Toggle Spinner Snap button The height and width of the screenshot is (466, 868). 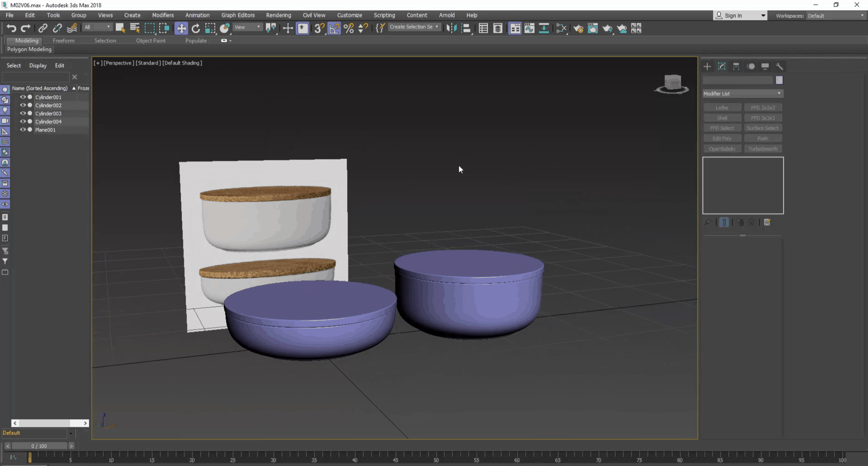(363, 28)
